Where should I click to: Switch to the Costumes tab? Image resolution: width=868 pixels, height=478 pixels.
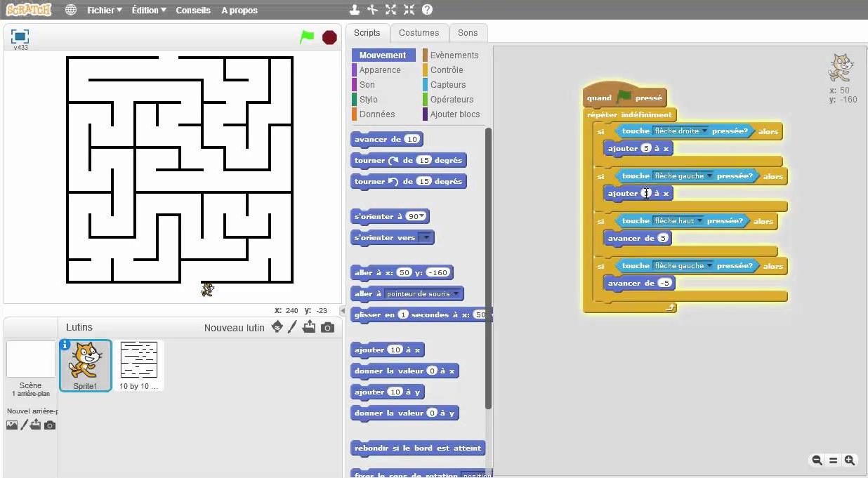[419, 33]
